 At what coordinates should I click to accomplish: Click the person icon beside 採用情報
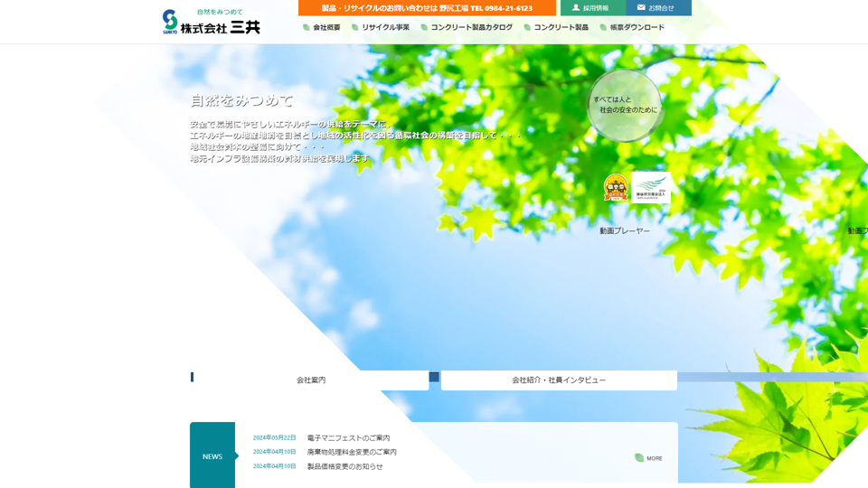[576, 8]
